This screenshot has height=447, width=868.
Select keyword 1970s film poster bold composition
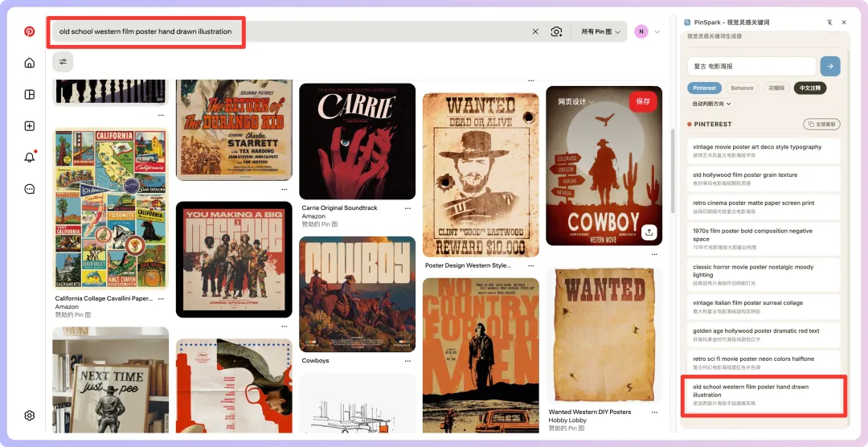[x=764, y=238]
